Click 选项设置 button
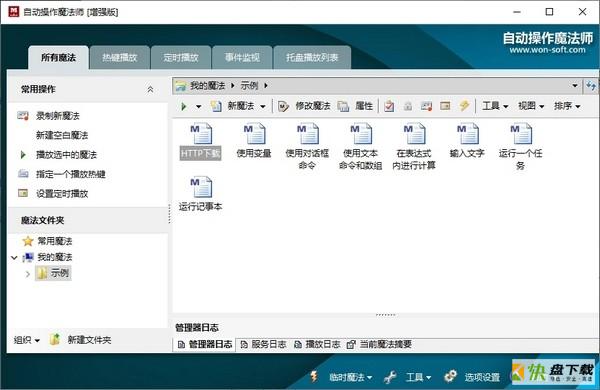The width and height of the screenshot is (600, 390). [482, 378]
